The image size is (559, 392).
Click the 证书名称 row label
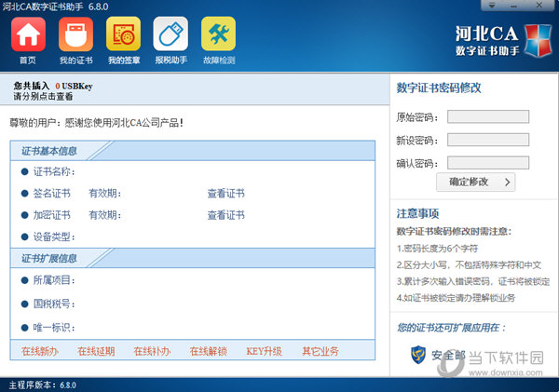coord(54,171)
